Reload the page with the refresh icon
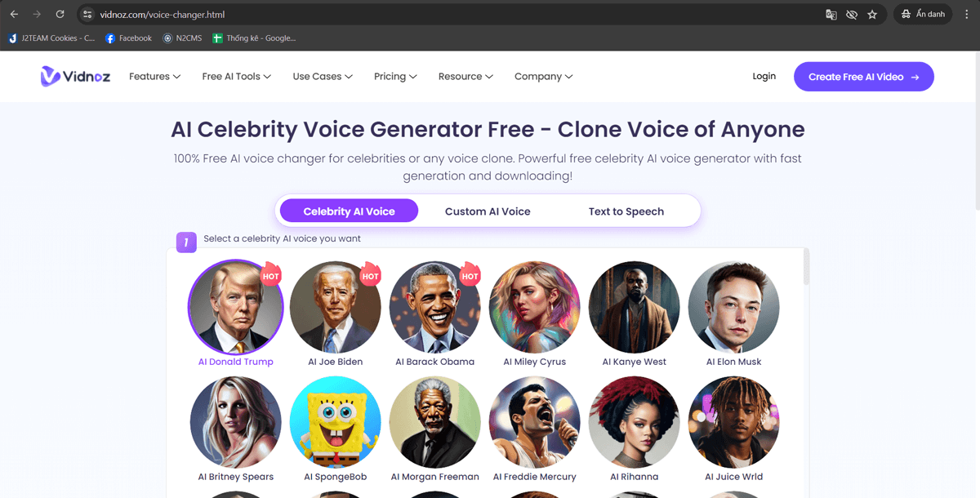Image resolution: width=980 pixels, height=498 pixels. 60,14
